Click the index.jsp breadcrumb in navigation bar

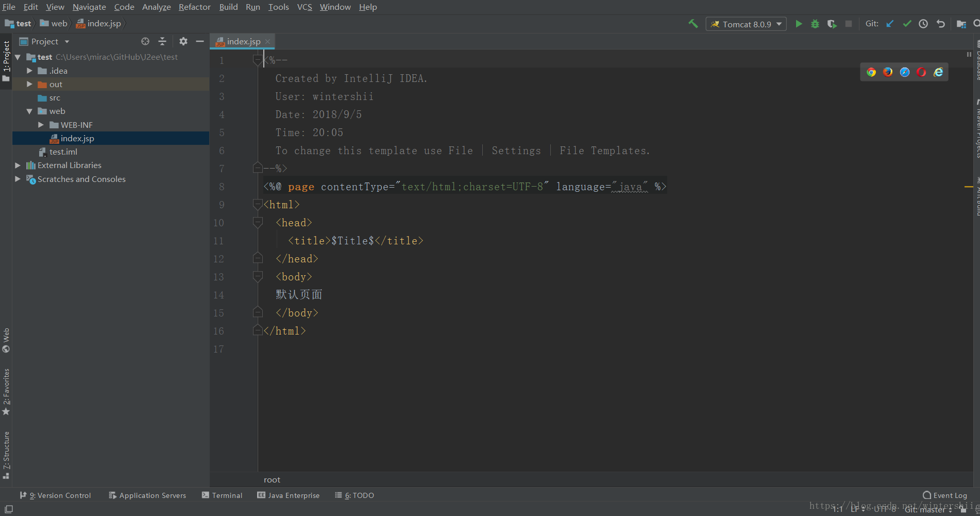[x=99, y=24]
